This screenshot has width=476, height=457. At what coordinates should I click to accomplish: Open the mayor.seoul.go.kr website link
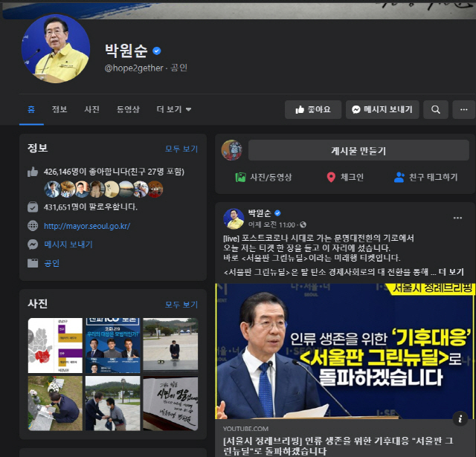(87, 226)
